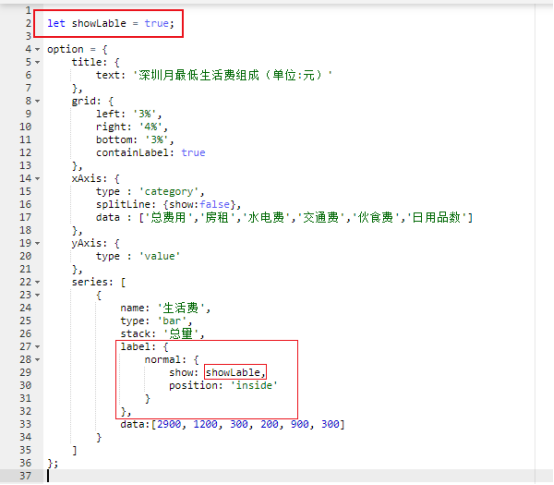Click the 'showLable' variable declaration on line 2
Viewport: 554px width, 485px height.
[x=99, y=23]
